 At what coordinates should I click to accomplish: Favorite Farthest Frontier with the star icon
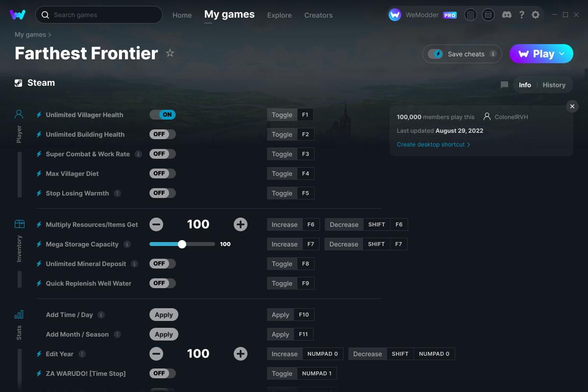(x=170, y=53)
